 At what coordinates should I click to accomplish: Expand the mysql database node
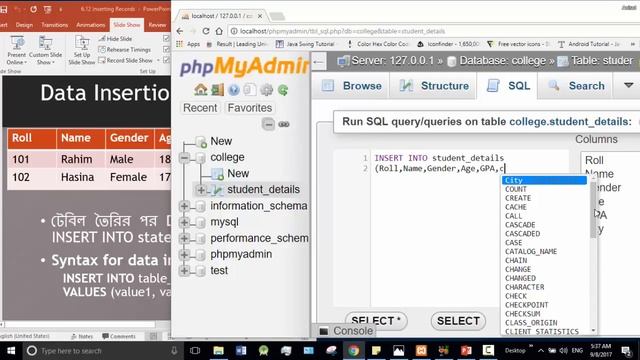(184, 222)
